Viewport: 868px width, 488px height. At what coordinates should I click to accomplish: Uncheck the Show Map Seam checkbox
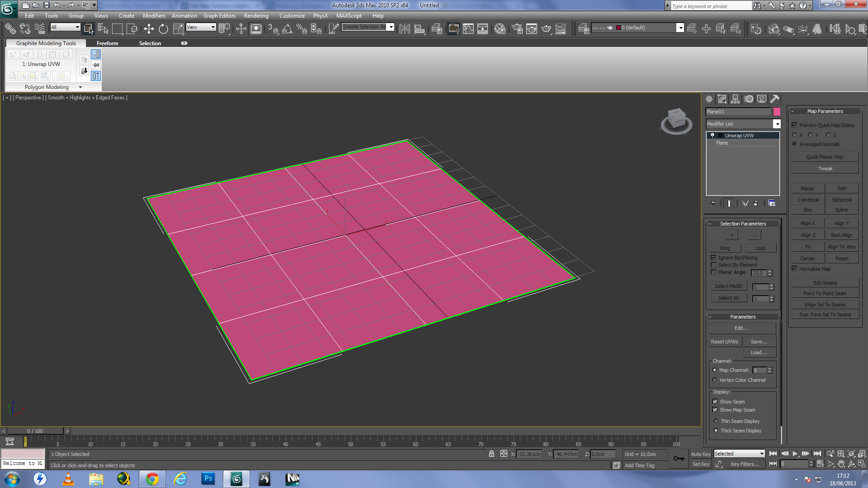click(715, 410)
